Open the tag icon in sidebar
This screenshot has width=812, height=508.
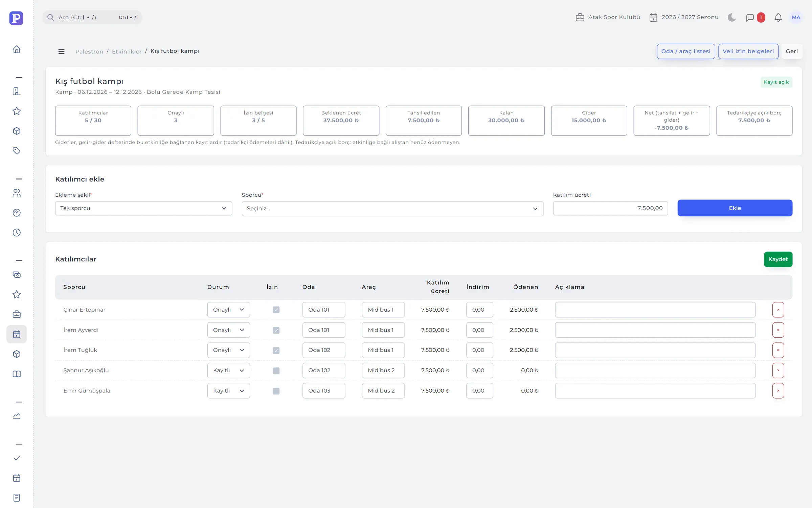(x=17, y=151)
